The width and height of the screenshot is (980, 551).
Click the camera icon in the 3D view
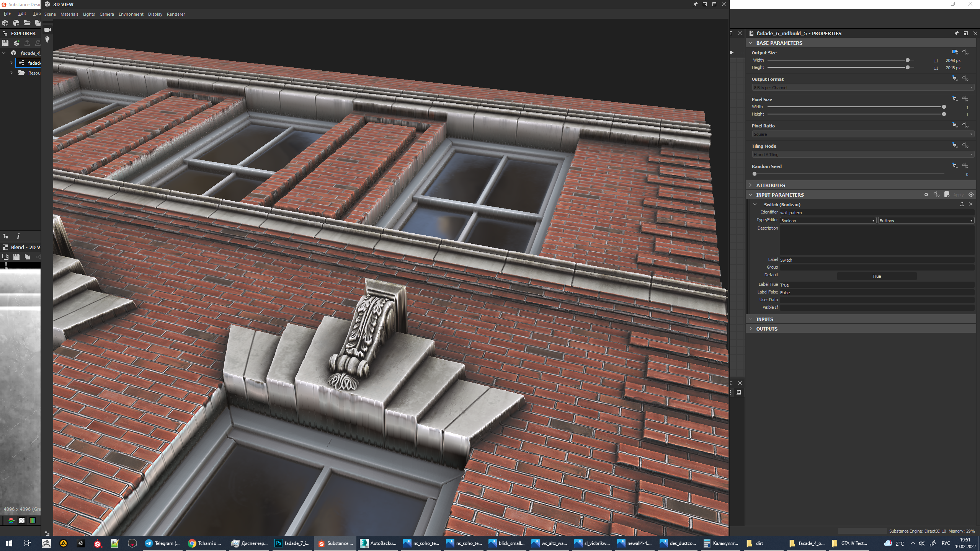click(x=47, y=30)
